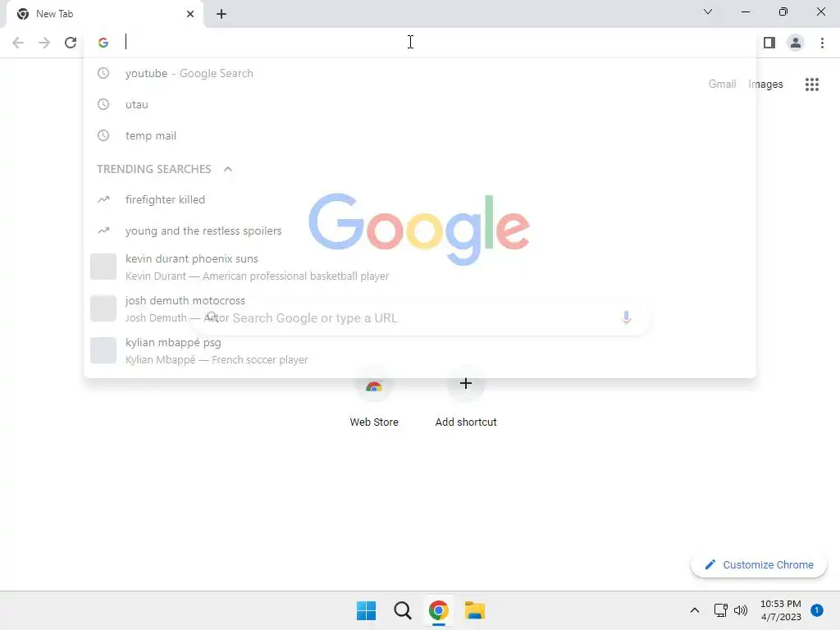Select josh demuth motocross suggestion
Screen dimensions: 840x630
(x=420, y=308)
